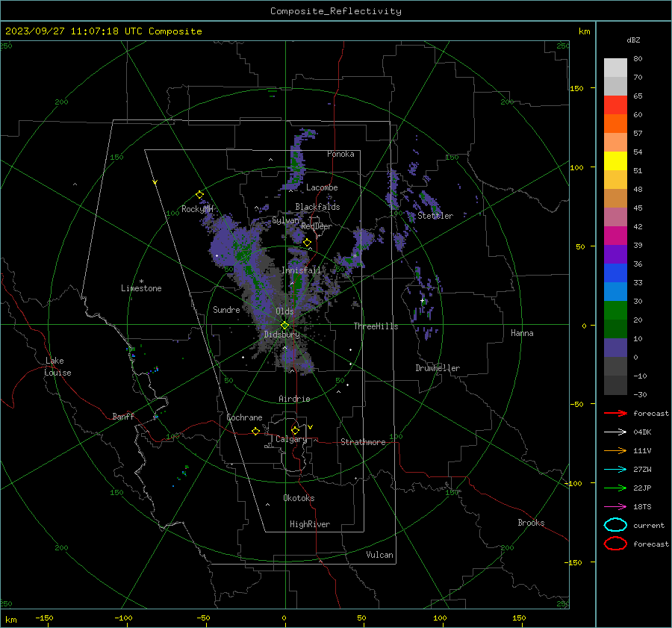Pick the purple 39 dBZ color swatch
The width and height of the screenshot is (672, 628).
[615, 254]
